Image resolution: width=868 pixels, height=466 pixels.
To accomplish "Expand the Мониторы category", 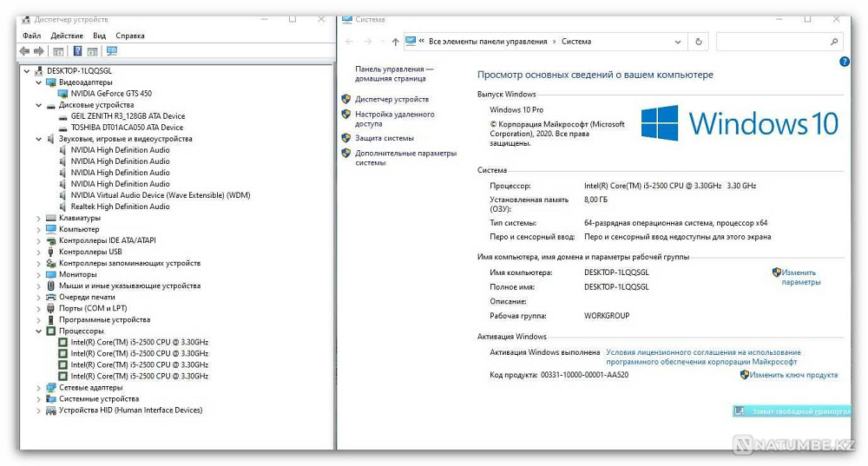I will pos(39,274).
